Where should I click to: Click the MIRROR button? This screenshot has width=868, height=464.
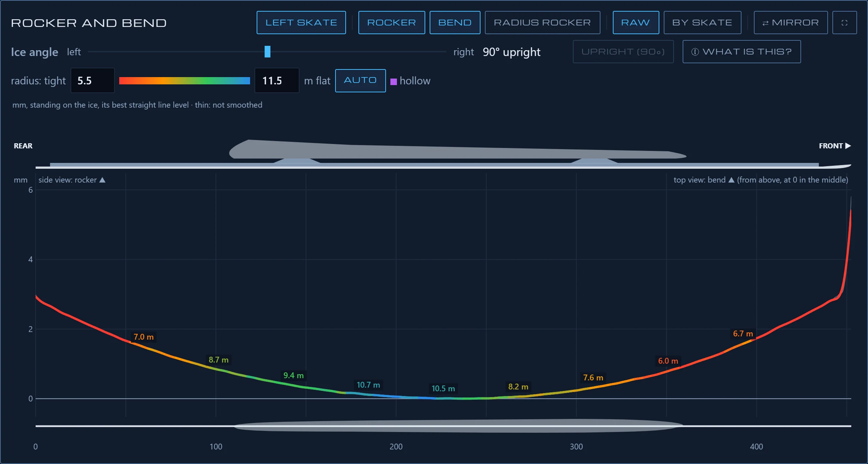[x=791, y=23]
